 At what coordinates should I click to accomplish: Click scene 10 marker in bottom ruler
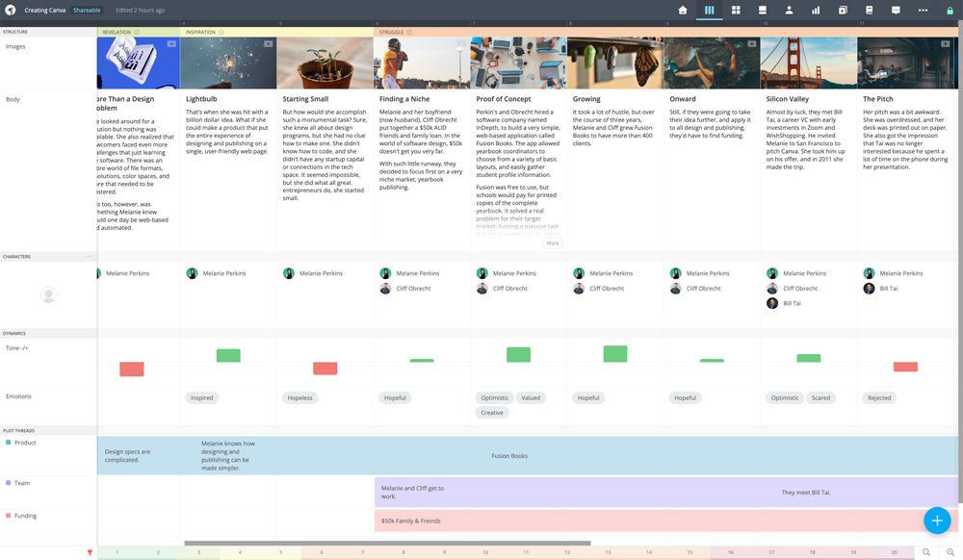(485, 552)
